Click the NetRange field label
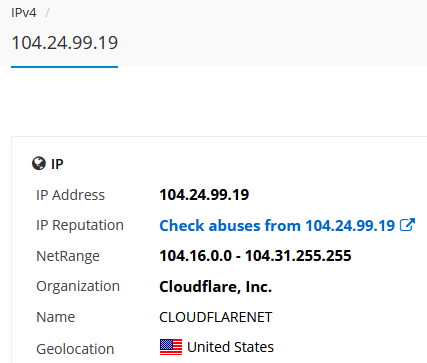The image size is (427, 363). (x=68, y=256)
